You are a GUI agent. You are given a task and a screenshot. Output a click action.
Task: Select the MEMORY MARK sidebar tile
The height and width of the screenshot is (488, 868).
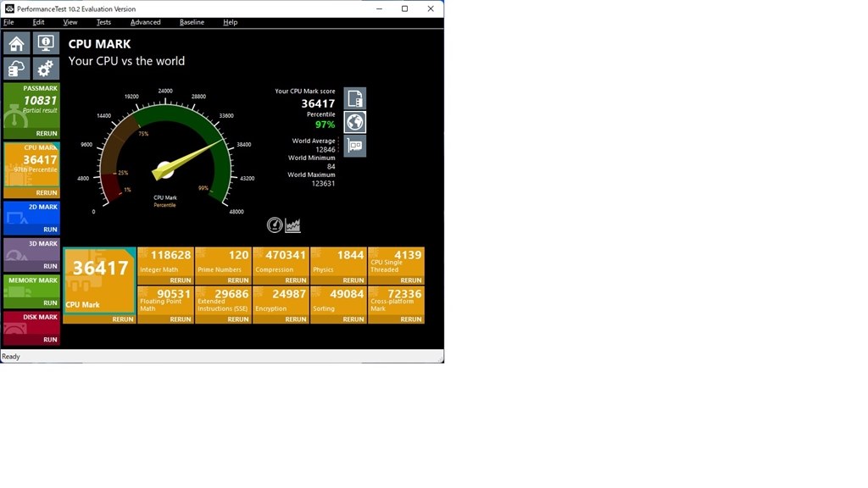point(31,287)
